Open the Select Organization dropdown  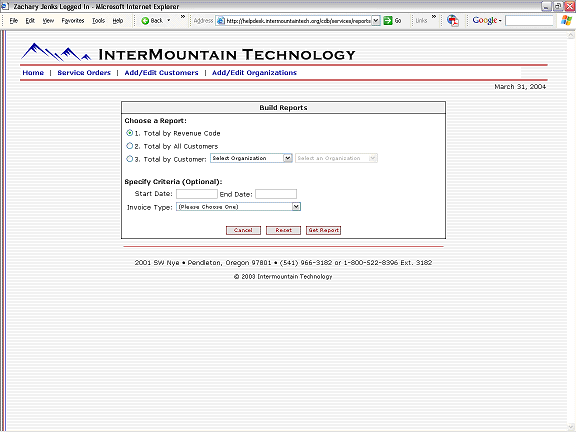pos(288,158)
